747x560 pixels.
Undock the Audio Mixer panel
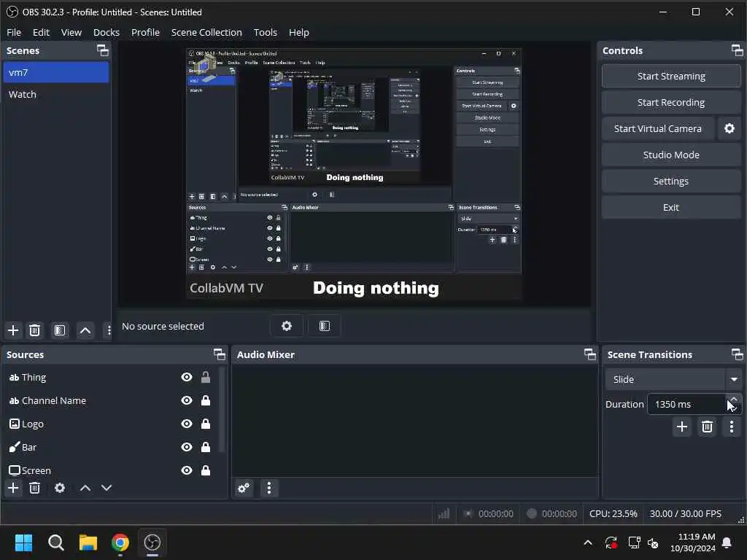point(589,354)
